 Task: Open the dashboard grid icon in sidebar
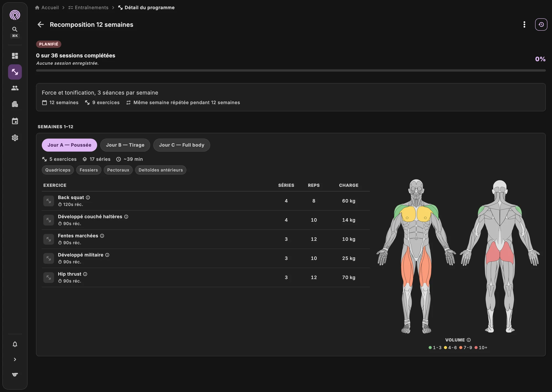[x=15, y=56]
